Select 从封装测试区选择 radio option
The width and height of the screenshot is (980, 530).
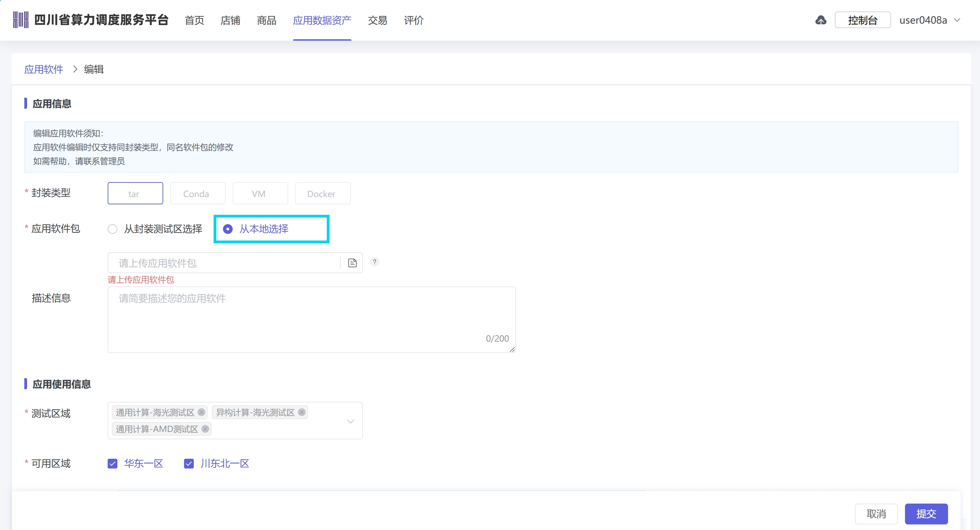(155, 229)
